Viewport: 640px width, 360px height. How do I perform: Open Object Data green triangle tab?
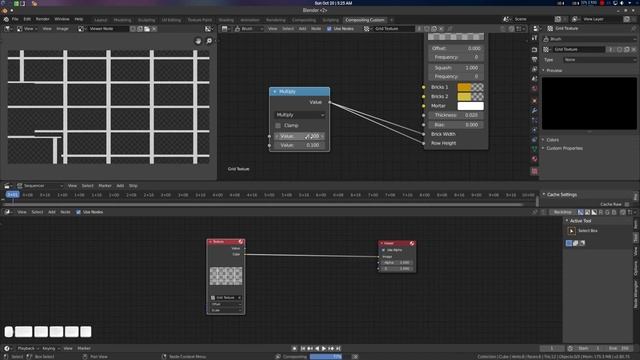tap(534, 149)
